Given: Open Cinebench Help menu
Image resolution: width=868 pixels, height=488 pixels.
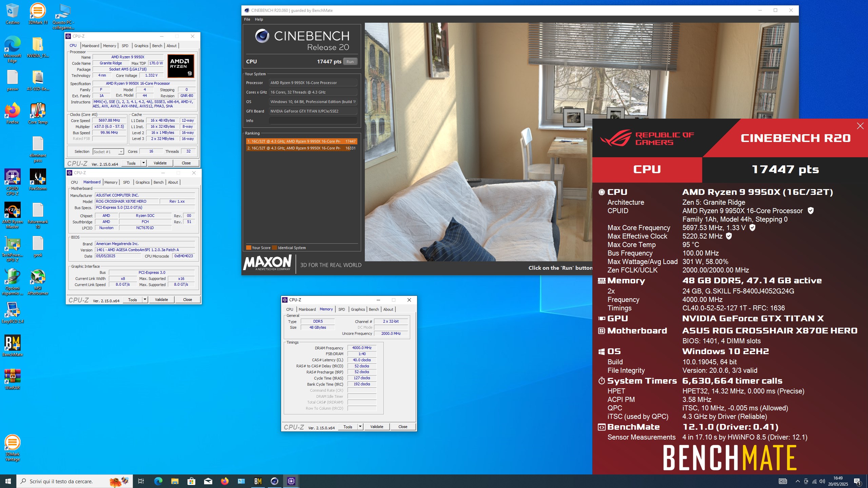Looking at the screenshot, I should pos(259,19).
